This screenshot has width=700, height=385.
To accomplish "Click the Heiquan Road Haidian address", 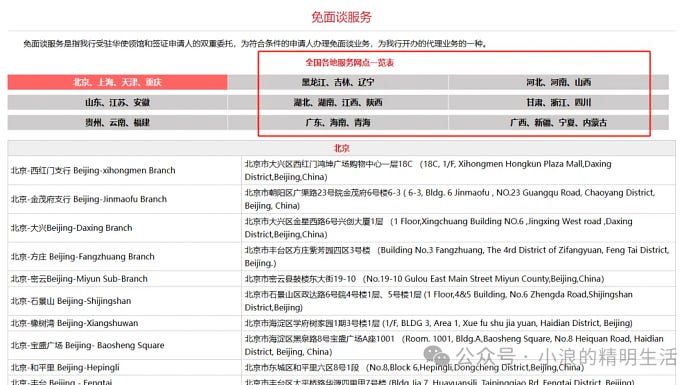I will 458,345.
